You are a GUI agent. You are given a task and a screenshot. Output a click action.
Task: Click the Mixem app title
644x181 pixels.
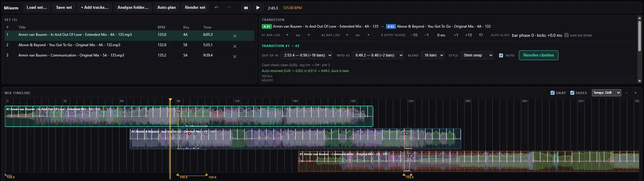pyautogui.click(x=12, y=8)
